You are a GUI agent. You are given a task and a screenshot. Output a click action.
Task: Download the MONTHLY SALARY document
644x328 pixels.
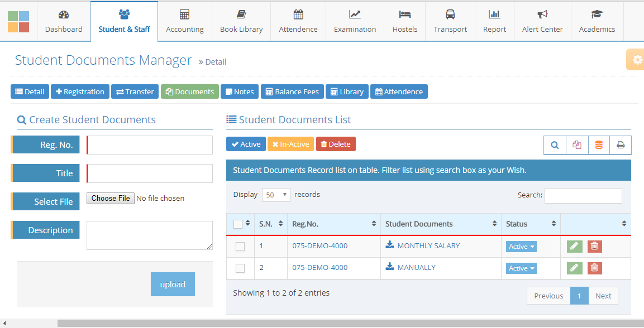click(x=390, y=245)
